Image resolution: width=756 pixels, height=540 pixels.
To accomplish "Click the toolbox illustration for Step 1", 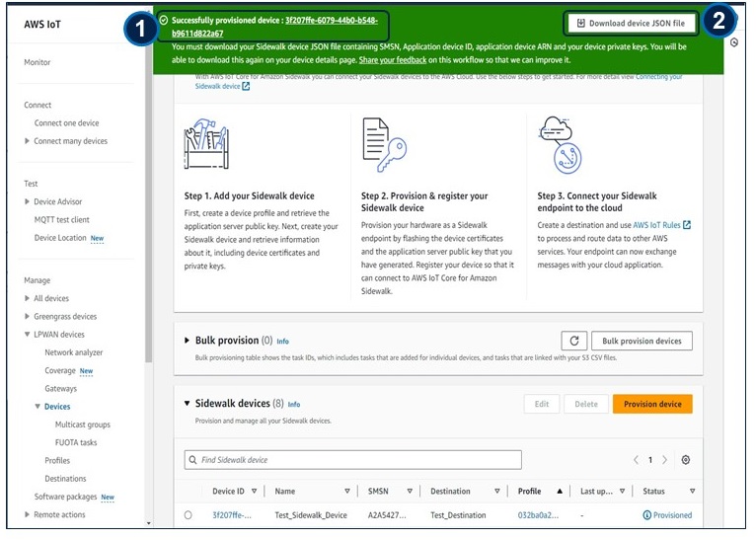I will pos(206,144).
